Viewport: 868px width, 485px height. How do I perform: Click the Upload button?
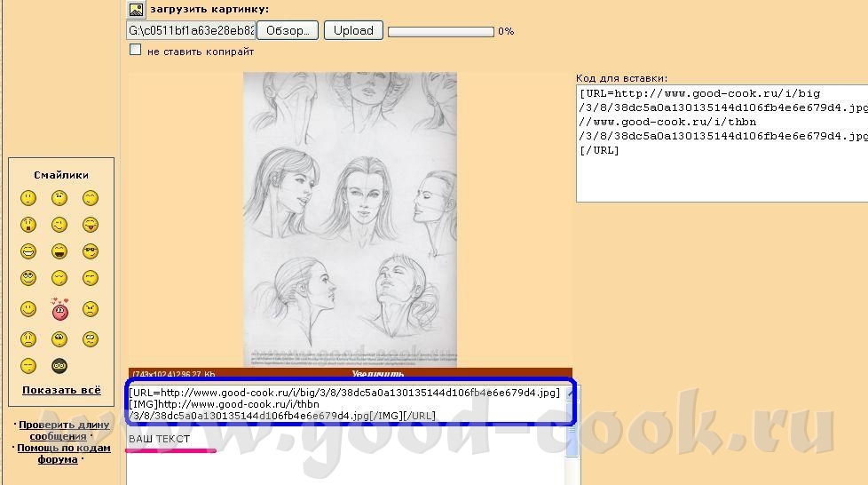tap(353, 30)
